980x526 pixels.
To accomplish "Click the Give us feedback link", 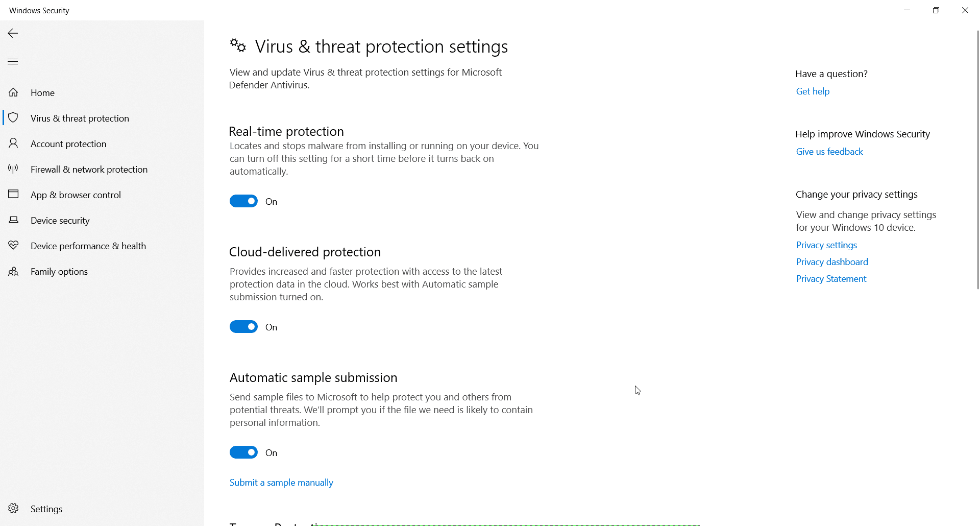I will (829, 152).
